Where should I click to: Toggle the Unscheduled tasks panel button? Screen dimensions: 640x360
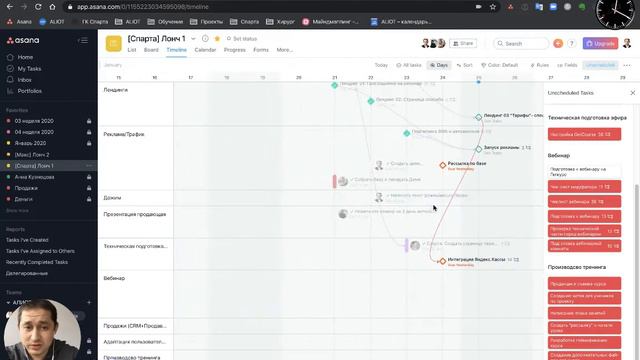pos(600,65)
